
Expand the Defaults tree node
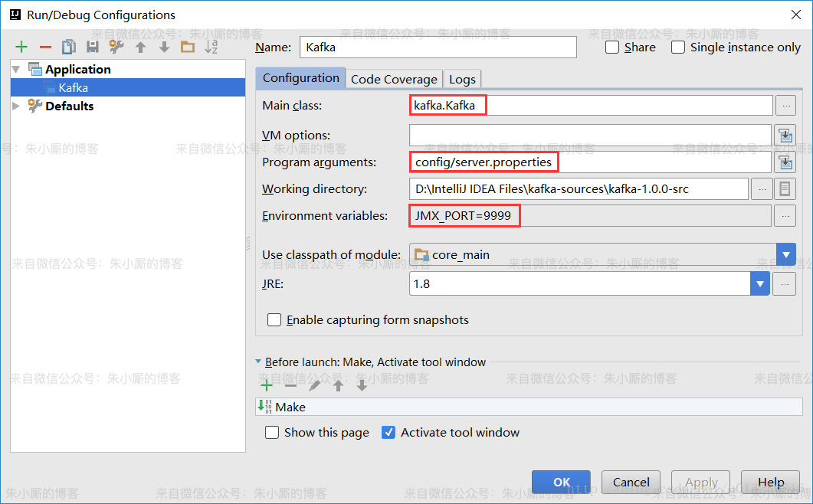16,106
